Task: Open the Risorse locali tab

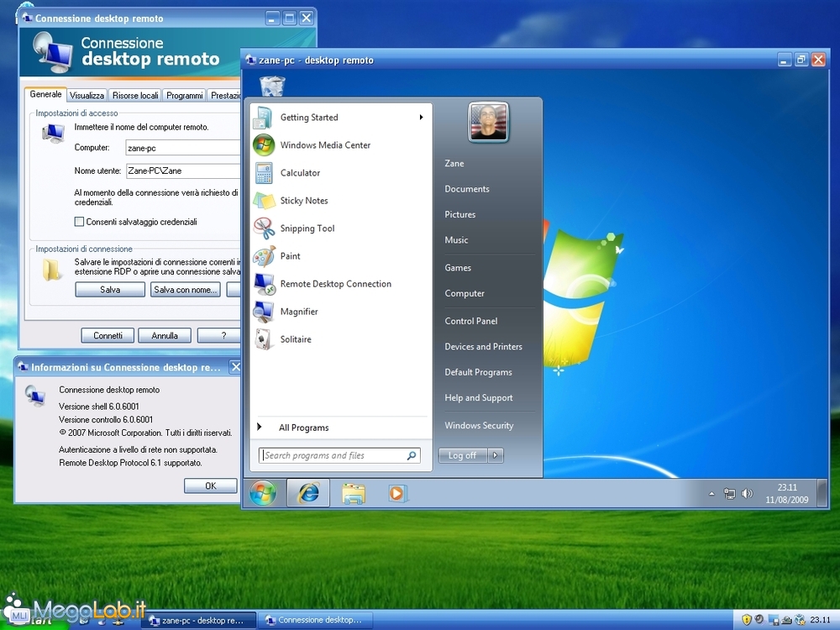Action: (x=135, y=96)
